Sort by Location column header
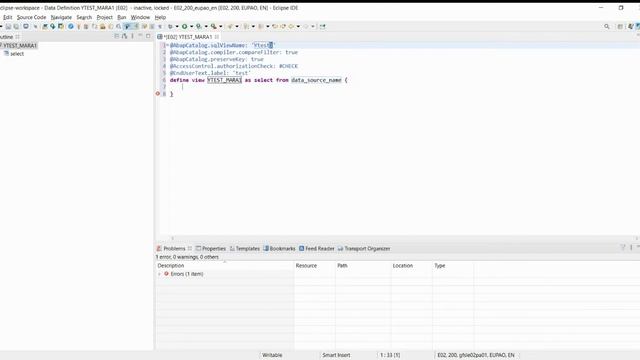Image resolution: width=640 pixels, height=360 pixels. click(412, 265)
